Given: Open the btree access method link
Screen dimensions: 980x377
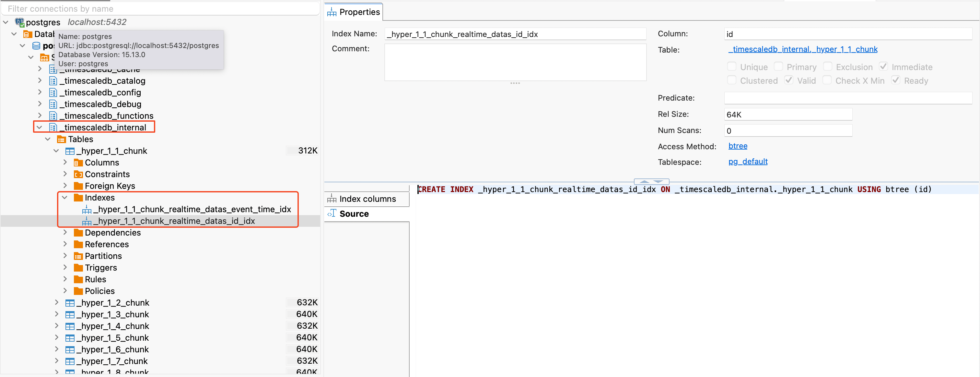Looking at the screenshot, I should [737, 146].
